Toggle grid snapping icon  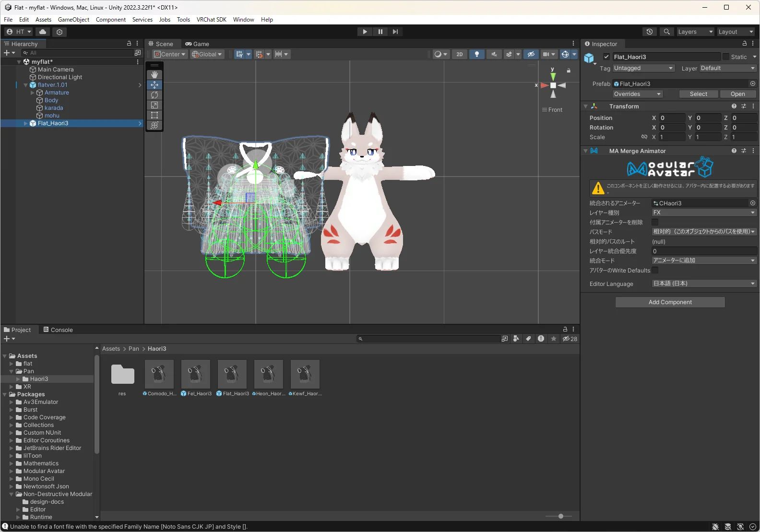pyautogui.click(x=259, y=54)
